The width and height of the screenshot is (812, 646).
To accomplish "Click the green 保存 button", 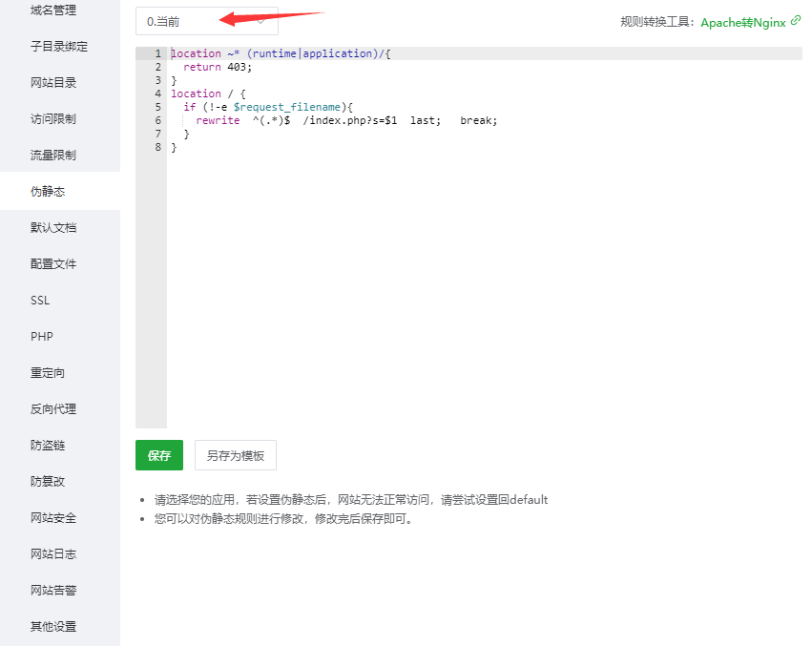I will (x=158, y=455).
